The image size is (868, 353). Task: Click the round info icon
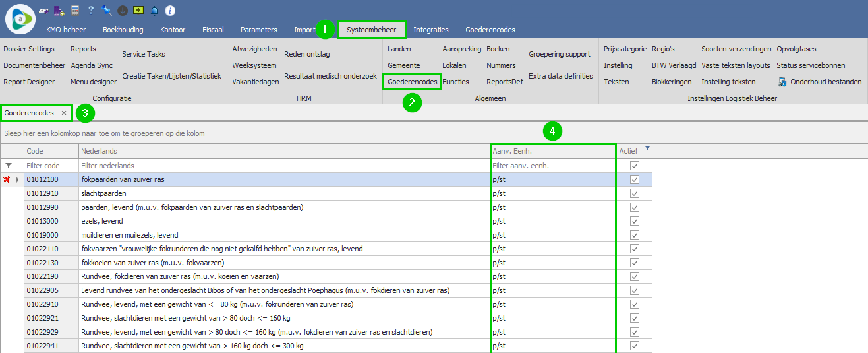click(x=170, y=10)
